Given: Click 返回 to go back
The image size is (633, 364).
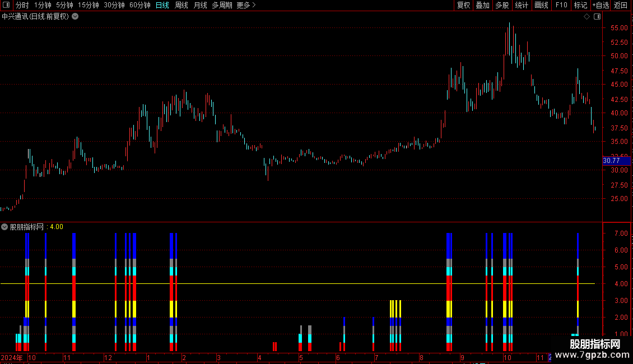Looking at the screenshot, I should click(x=621, y=5).
